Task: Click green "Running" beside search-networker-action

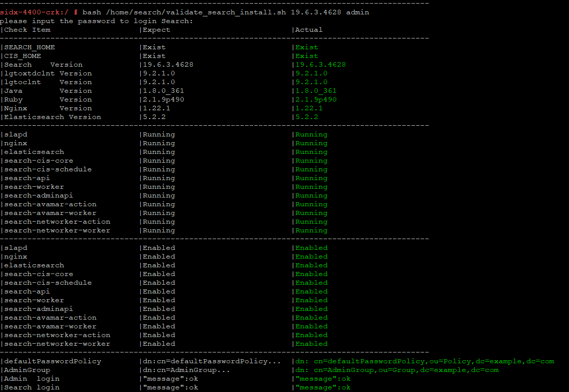Action: (311, 222)
